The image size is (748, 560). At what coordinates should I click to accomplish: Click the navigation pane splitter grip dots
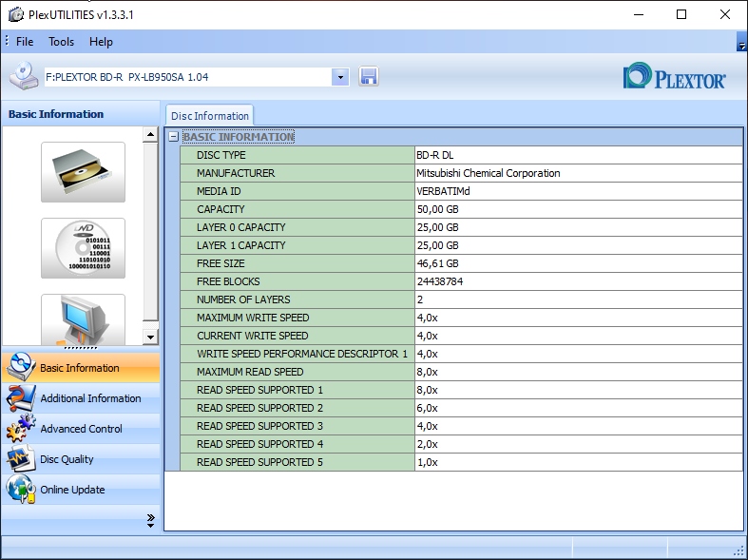point(80,348)
